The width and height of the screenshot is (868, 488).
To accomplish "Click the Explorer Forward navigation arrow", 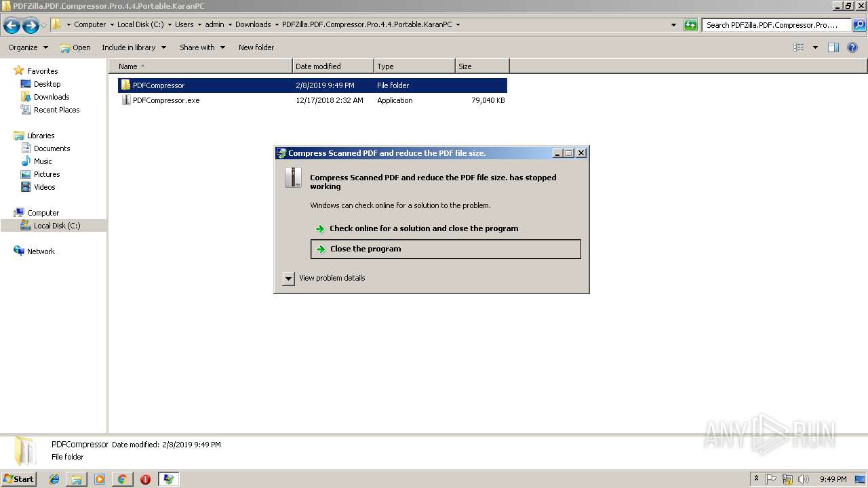I will pyautogui.click(x=31, y=25).
